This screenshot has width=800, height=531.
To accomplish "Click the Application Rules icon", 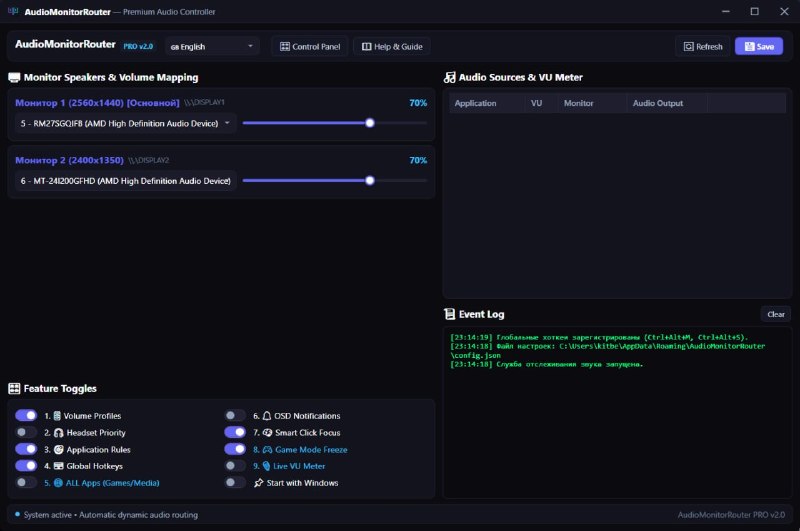I will (x=59, y=450).
